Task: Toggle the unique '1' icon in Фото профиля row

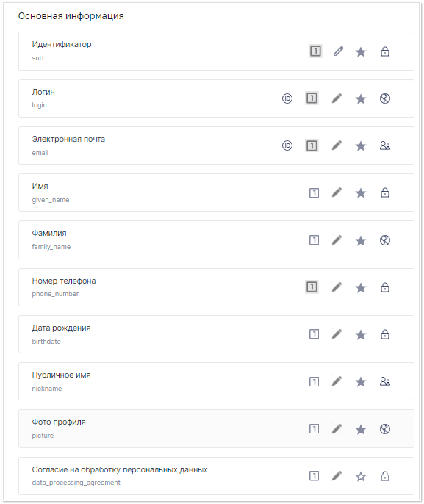Action: [314, 429]
